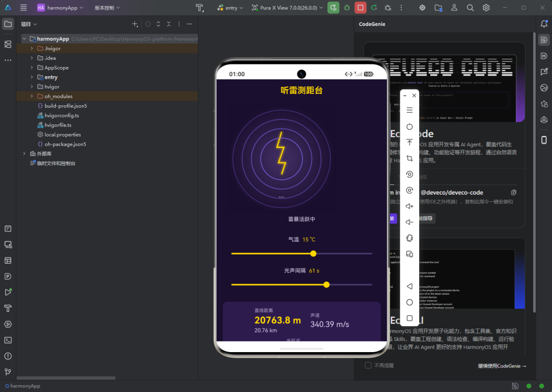Click the project folder settings icon in toolbar
552x392 pixels.
tap(439, 7)
